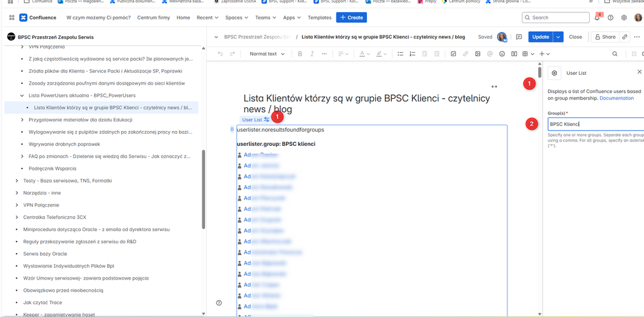Viewport: 644px width, 317px height.
Task: Go to Home
Action: coord(183,17)
